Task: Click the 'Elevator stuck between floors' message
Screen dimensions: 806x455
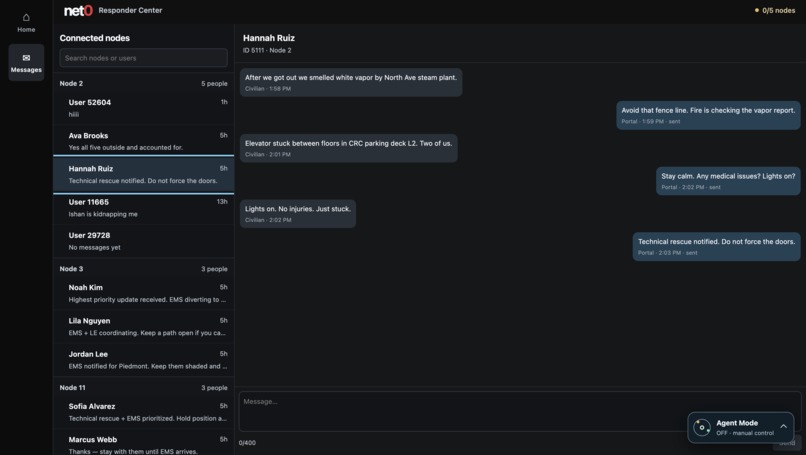Action: point(349,148)
